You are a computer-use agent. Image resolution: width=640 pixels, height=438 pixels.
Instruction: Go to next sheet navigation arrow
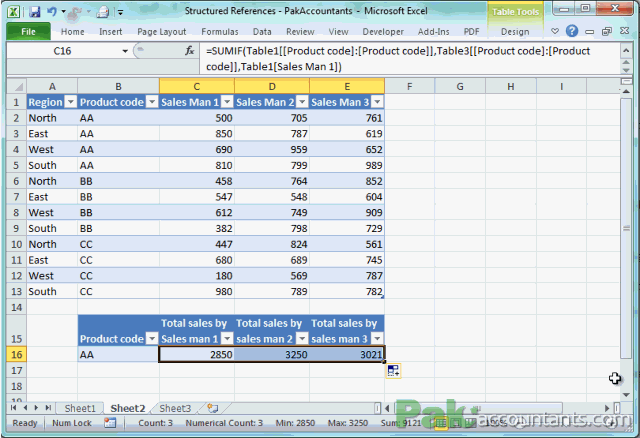point(36,408)
